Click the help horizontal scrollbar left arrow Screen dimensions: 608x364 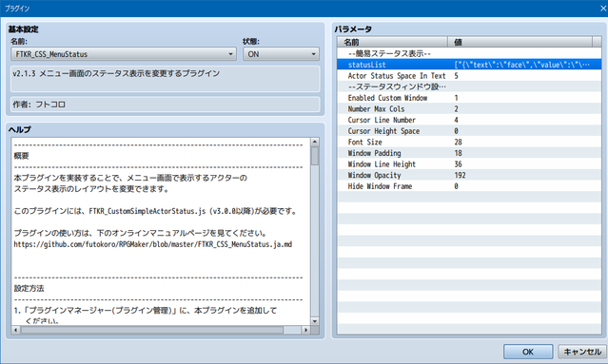point(16,330)
